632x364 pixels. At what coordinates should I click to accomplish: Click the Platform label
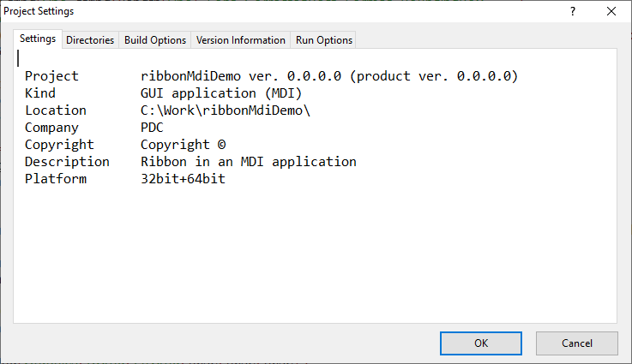click(x=56, y=179)
